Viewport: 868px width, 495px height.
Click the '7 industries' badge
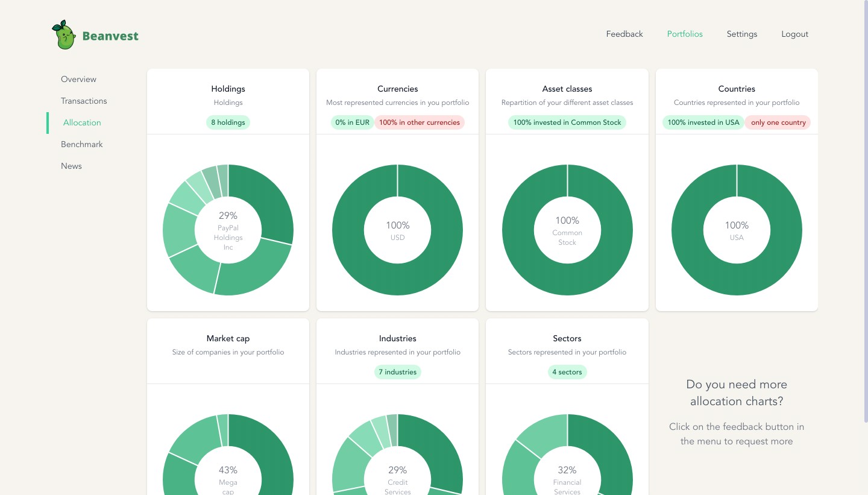click(x=398, y=372)
